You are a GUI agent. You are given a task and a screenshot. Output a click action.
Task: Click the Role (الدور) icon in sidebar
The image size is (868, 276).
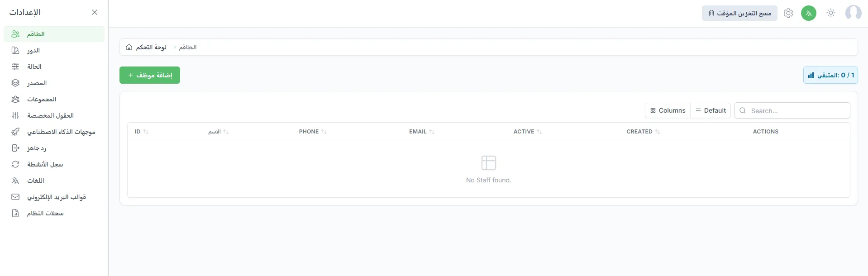tap(15, 50)
